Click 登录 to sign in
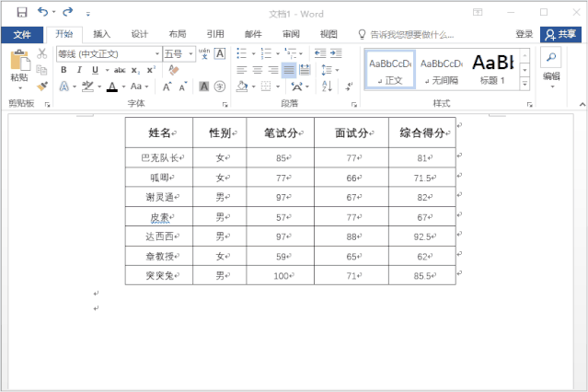588x392 pixels. coord(524,34)
